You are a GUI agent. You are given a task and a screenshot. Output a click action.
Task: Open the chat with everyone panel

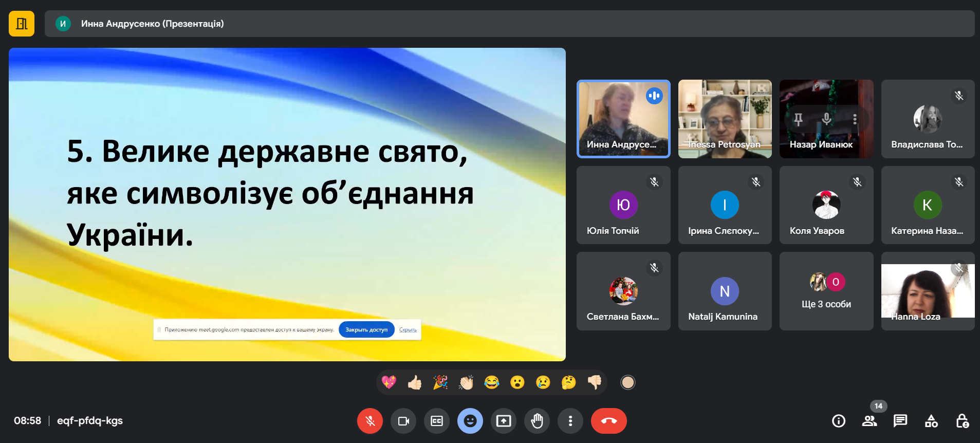coord(900,421)
